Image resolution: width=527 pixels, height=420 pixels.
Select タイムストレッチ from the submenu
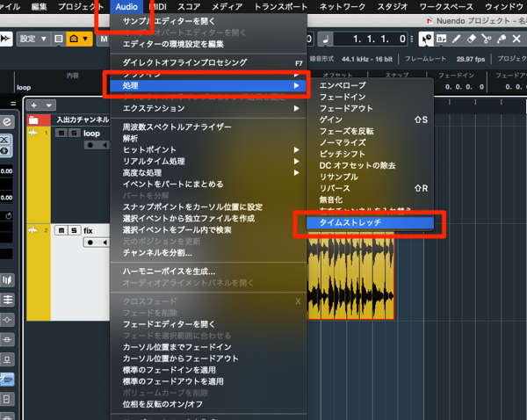pyautogui.click(x=370, y=222)
